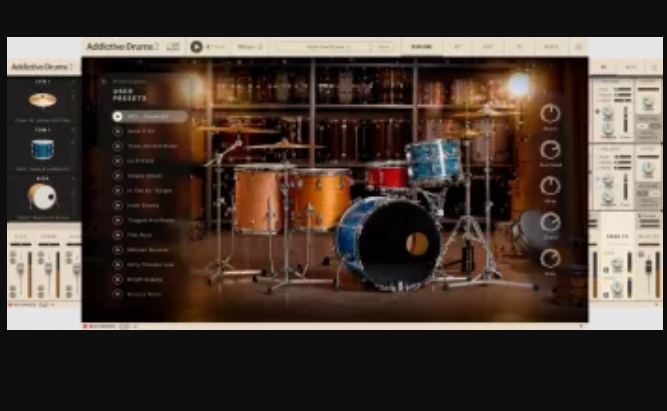This screenshot has width=667, height=411.
Task: Open FX tab in right background window
Action: click(x=604, y=67)
